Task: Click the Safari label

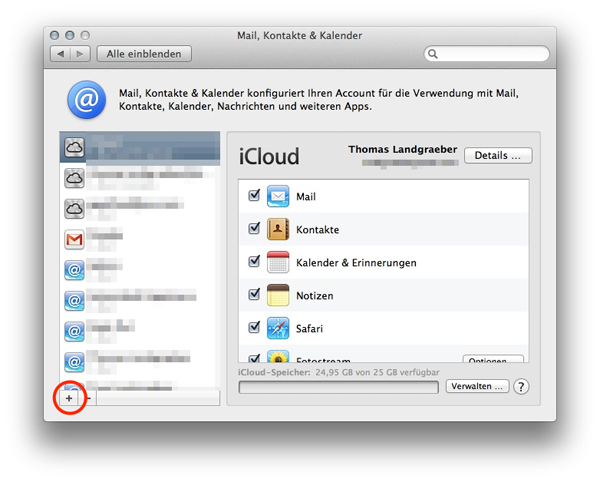Action: point(309,329)
